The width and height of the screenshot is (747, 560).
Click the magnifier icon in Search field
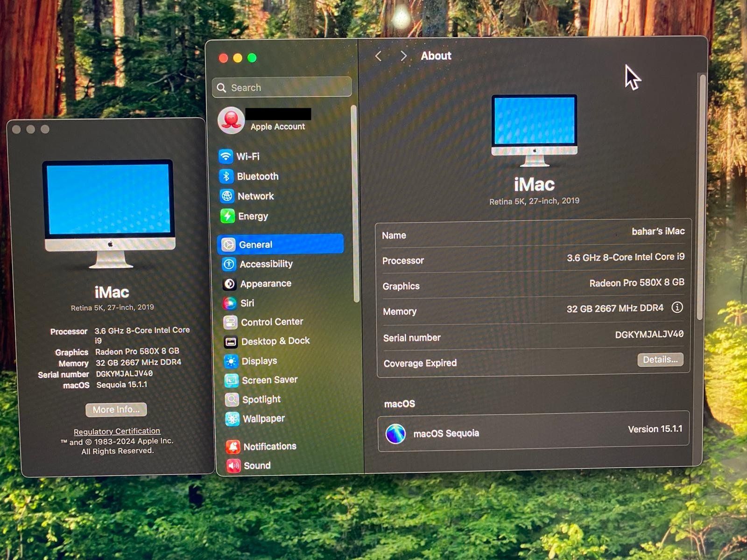tap(222, 88)
